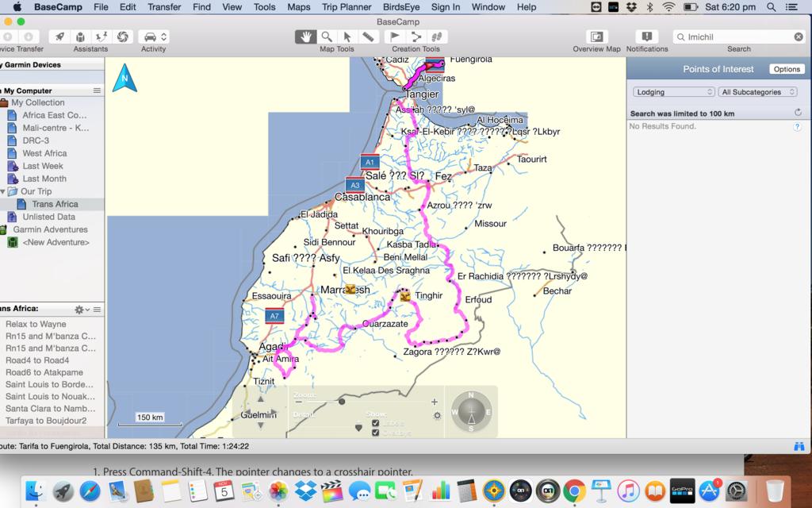Click the waypoint icon near Tinghir
This screenshot has height=508, width=812.
click(x=405, y=297)
